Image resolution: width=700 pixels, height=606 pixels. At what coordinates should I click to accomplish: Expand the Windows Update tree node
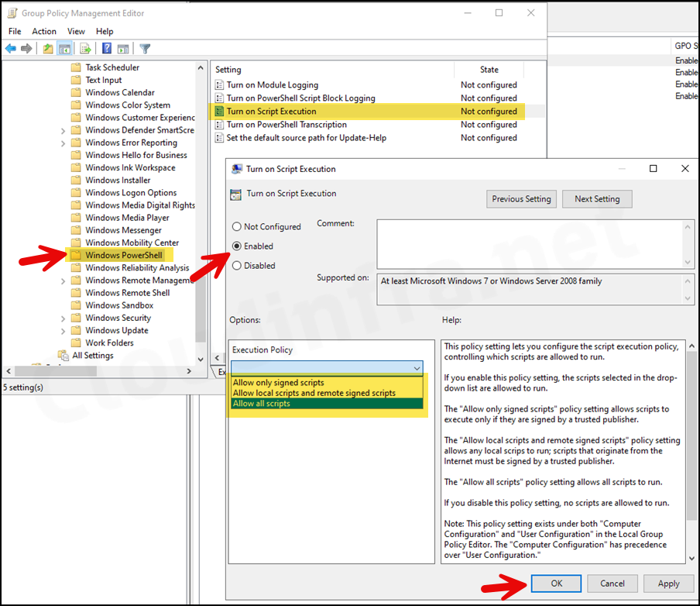coord(63,331)
